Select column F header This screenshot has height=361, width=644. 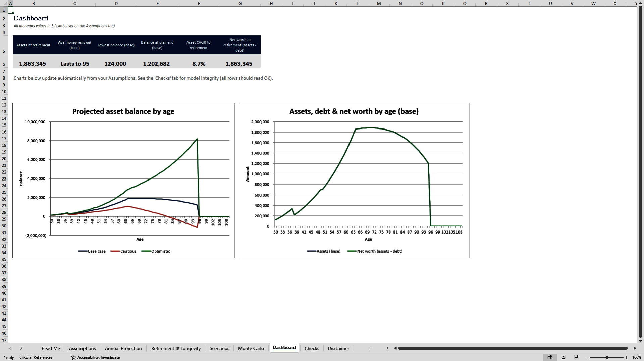pyautogui.click(x=199, y=3)
